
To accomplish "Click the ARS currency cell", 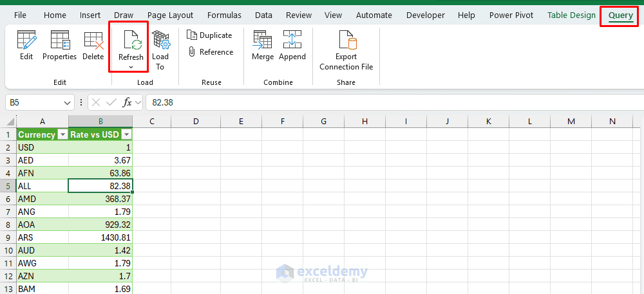I will click(43, 237).
